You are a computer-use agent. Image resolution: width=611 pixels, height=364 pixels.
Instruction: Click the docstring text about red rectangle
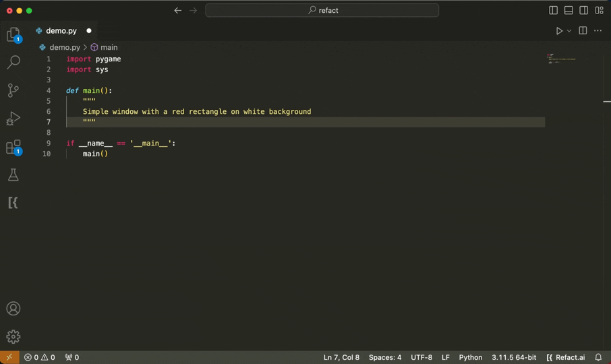(x=197, y=111)
